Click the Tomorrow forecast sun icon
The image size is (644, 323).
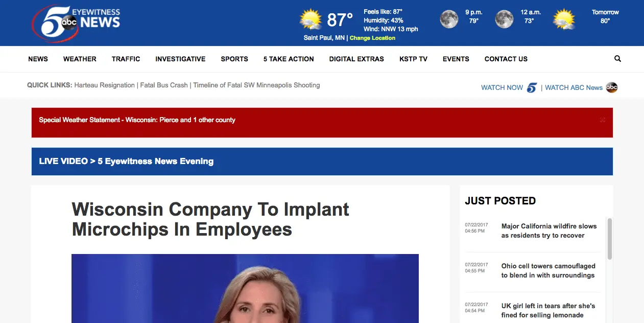pos(564,19)
